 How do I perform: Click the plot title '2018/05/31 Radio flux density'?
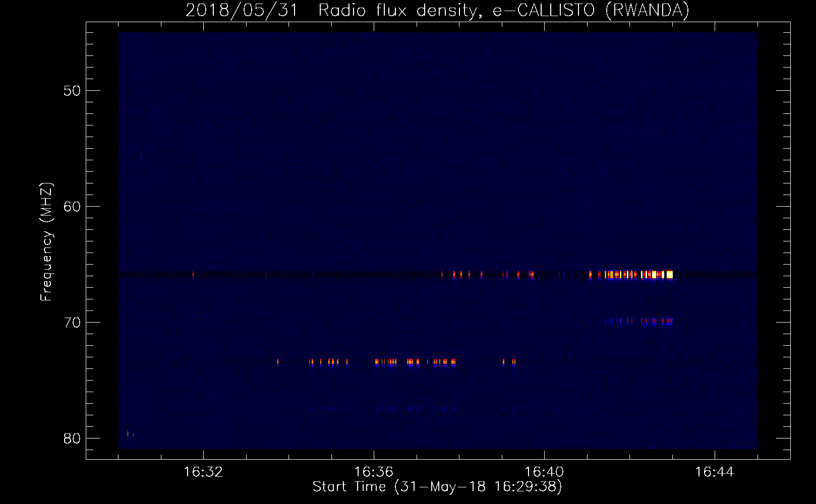[x=330, y=11]
